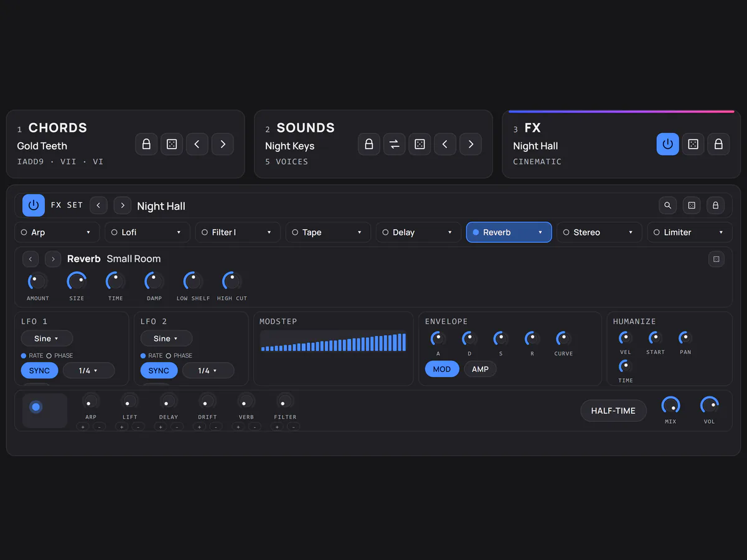Click the Reverb SIZE knob
The width and height of the screenshot is (747, 560).
77,281
